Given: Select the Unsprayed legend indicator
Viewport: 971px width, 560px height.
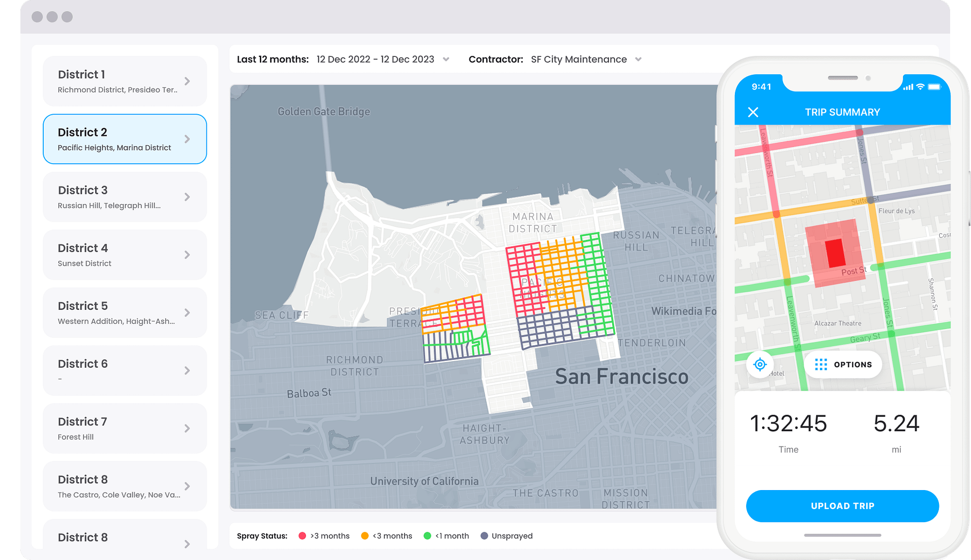Looking at the screenshot, I should (x=484, y=536).
